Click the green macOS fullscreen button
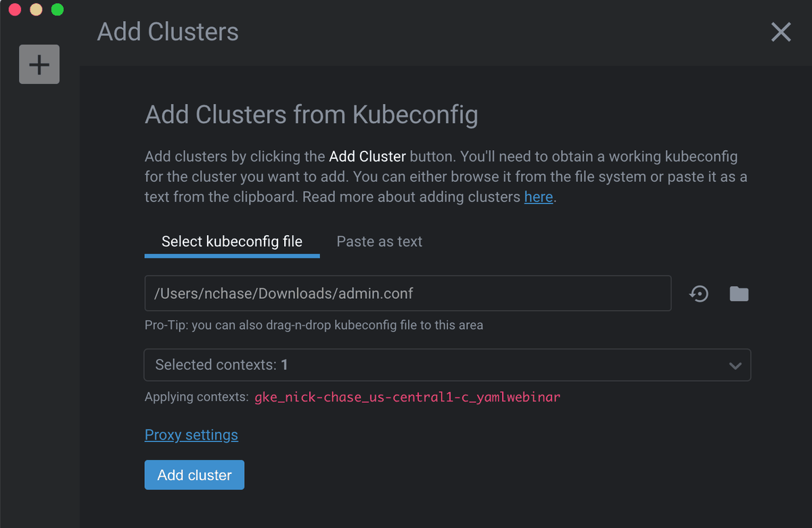Screen dimensions: 812x528 point(58,9)
